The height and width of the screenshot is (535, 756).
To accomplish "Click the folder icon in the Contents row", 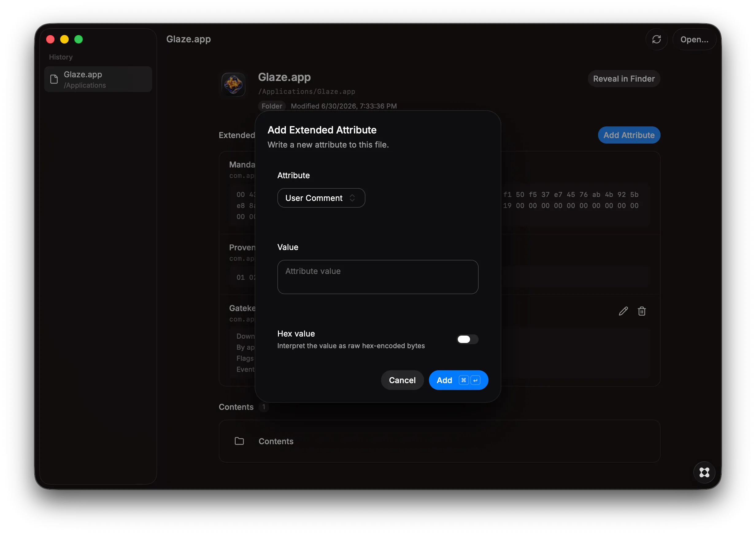I will click(x=239, y=441).
